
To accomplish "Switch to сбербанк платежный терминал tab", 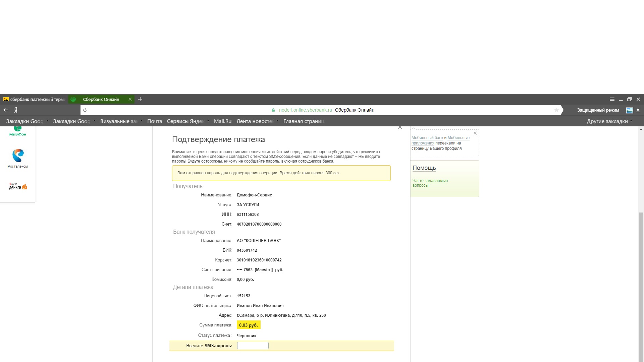I will tap(34, 99).
